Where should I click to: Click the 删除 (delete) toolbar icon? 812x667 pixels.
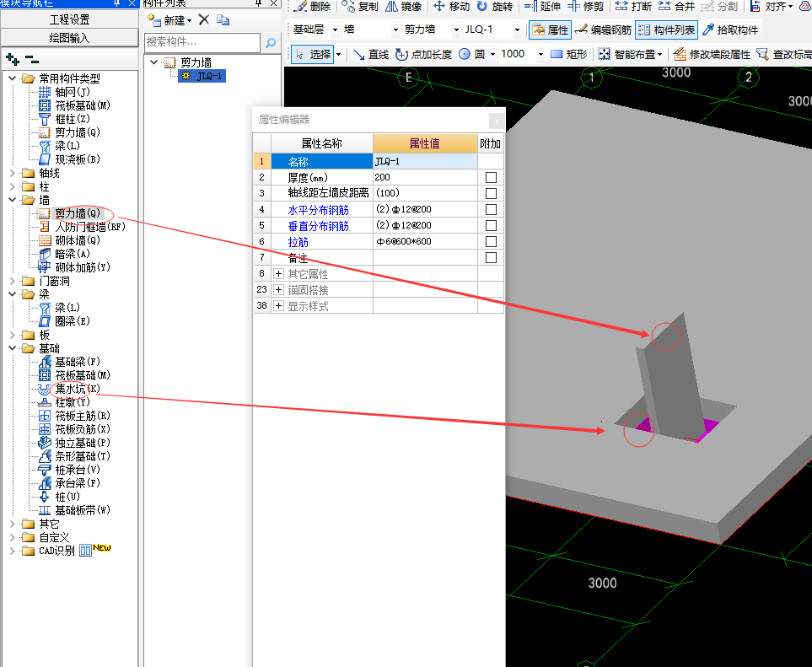click(x=312, y=6)
